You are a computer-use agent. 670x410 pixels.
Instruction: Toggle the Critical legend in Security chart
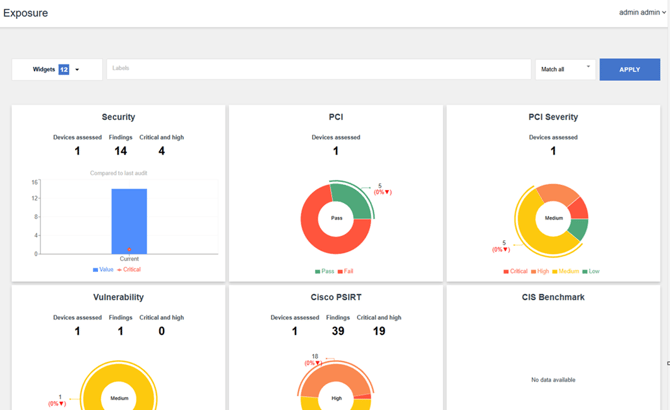(130, 269)
